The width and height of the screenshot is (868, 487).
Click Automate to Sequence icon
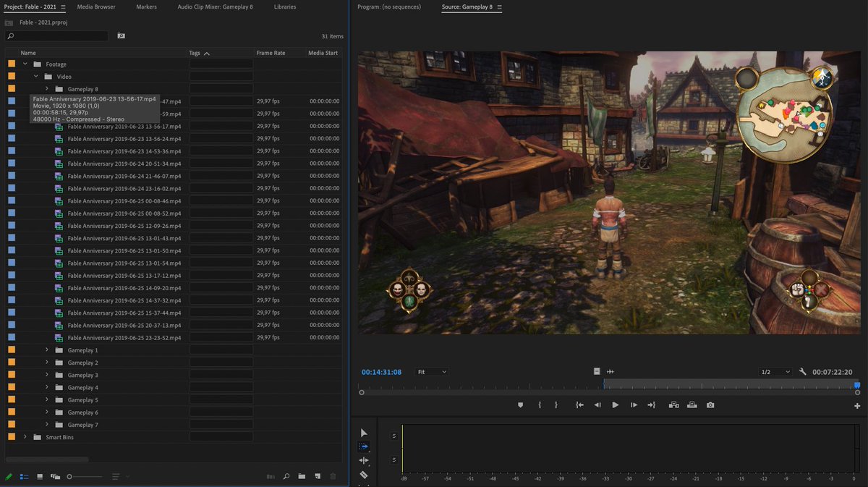[271, 477]
